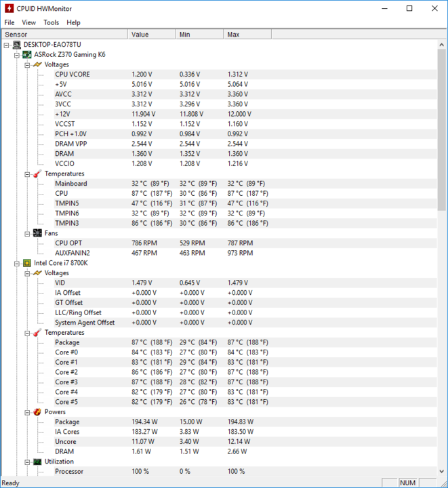Click the CPU Voltages lightning icon

(x=37, y=273)
